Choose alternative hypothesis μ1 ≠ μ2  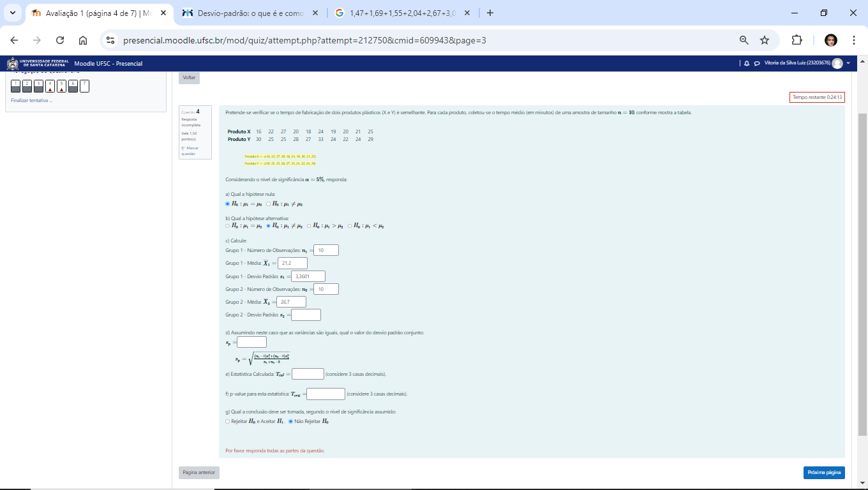pos(269,226)
